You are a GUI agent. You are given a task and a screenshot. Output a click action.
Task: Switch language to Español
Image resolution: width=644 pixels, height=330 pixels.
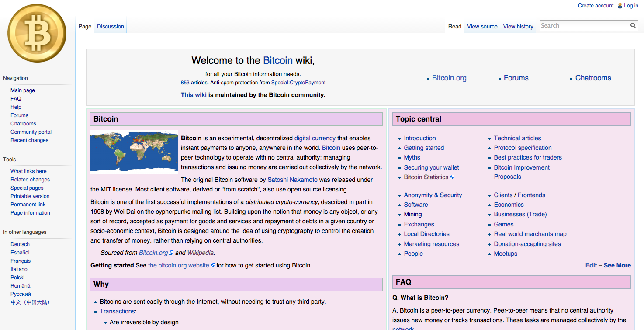coord(20,253)
